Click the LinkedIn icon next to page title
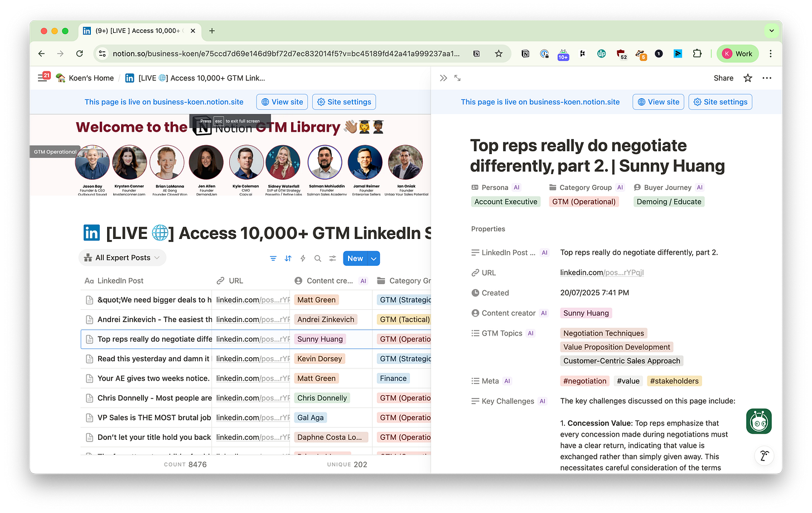The width and height of the screenshot is (812, 513). click(x=91, y=233)
